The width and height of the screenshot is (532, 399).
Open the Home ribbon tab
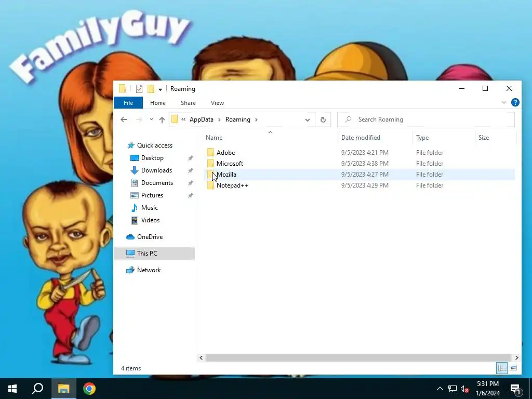point(158,103)
